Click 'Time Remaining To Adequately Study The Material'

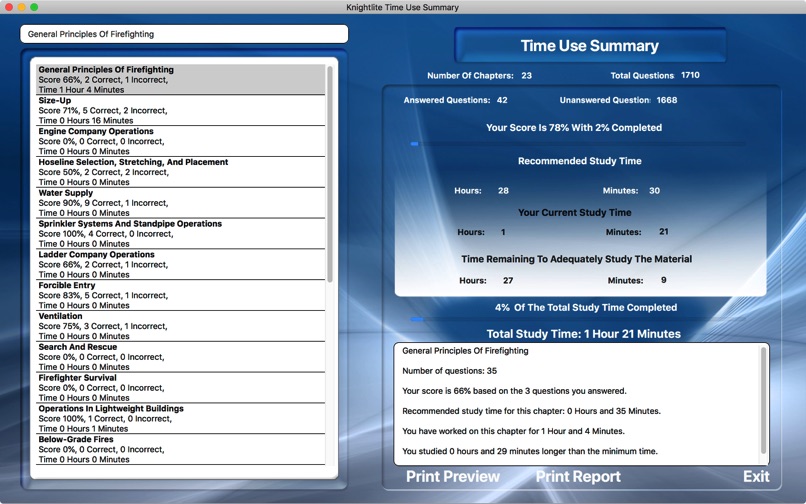[576, 259]
